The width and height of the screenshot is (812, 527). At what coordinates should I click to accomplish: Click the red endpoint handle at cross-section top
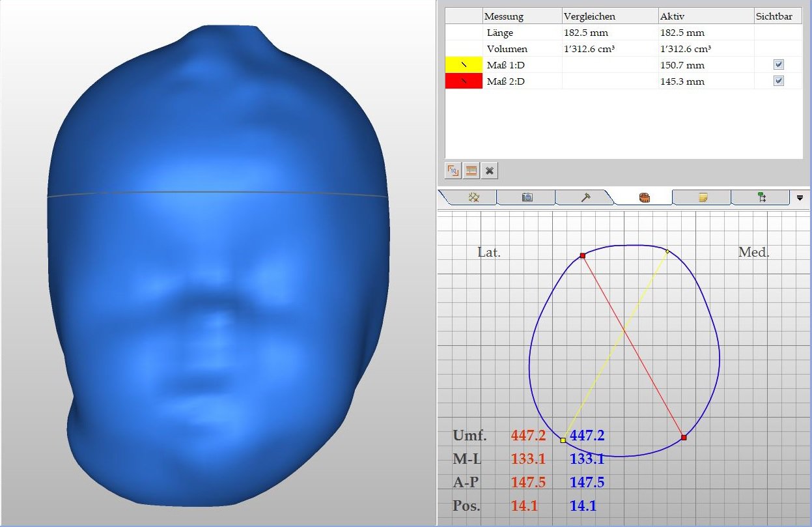583,256
